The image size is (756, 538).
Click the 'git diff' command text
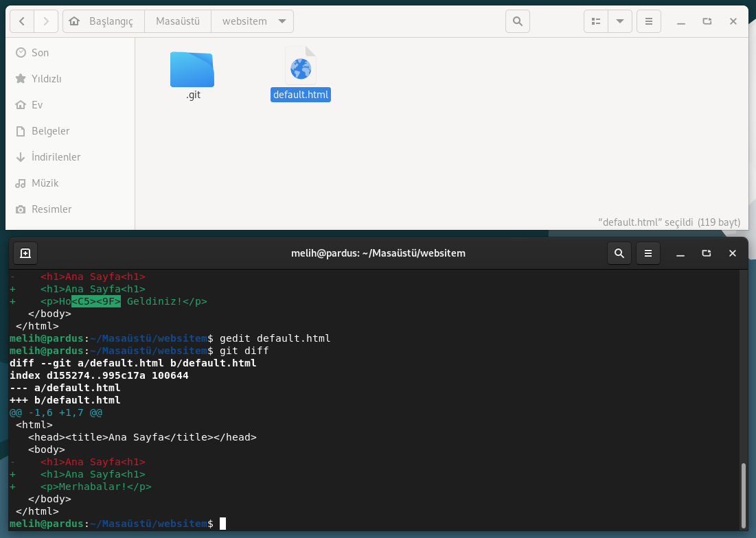click(x=244, y=351)
